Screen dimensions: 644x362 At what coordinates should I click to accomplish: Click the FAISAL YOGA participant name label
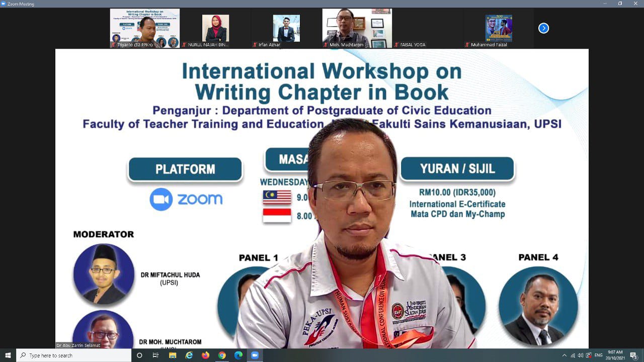click(412, 45)
